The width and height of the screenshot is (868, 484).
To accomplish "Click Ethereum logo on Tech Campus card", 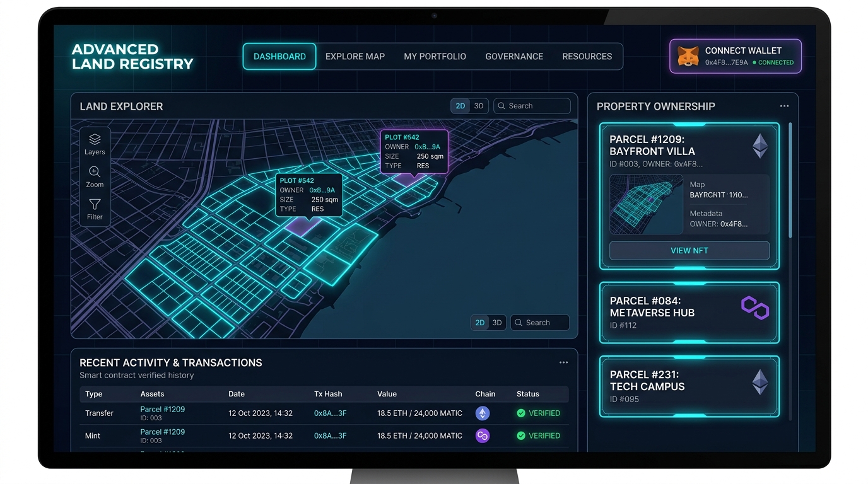I will (760, 382).
